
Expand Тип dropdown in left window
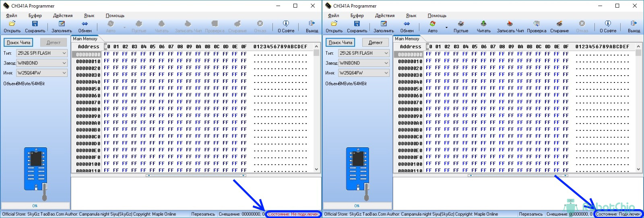pos(64,53)
